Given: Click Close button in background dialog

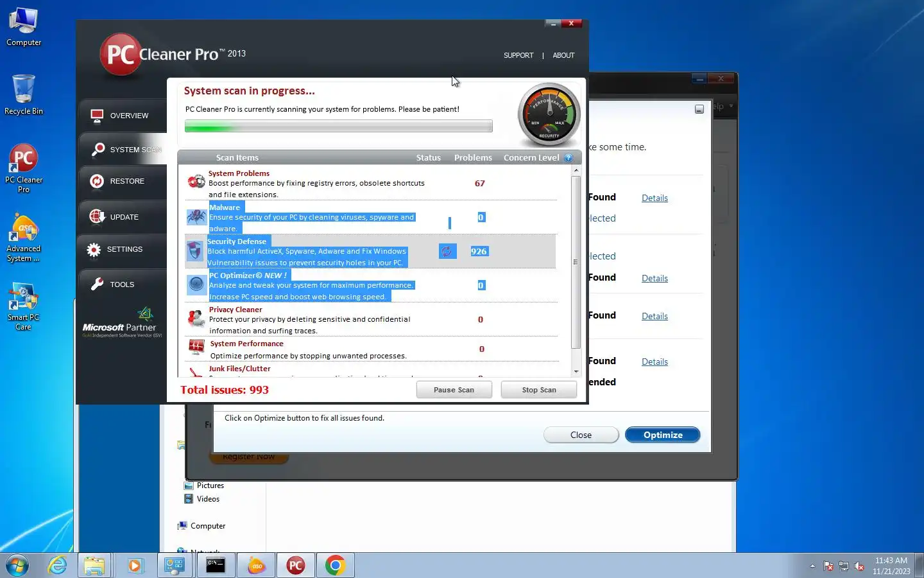Looking at the screenshot, I should coord(581,435).
